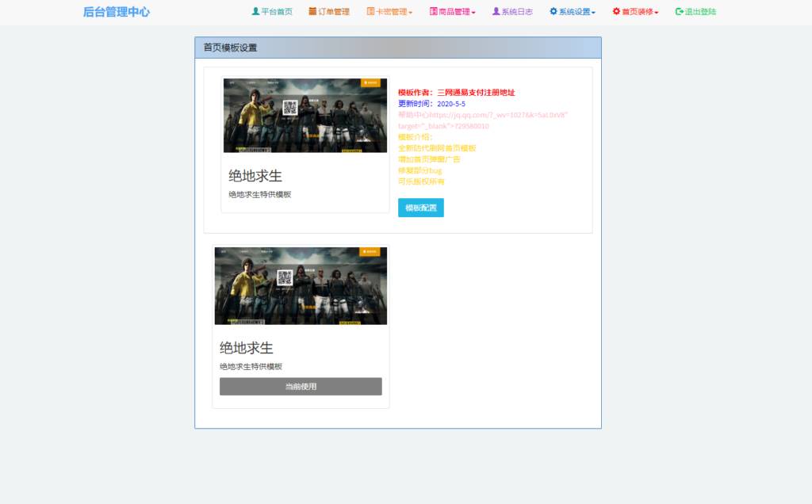Click the 可乐版权所有 text line

[422, 181]
